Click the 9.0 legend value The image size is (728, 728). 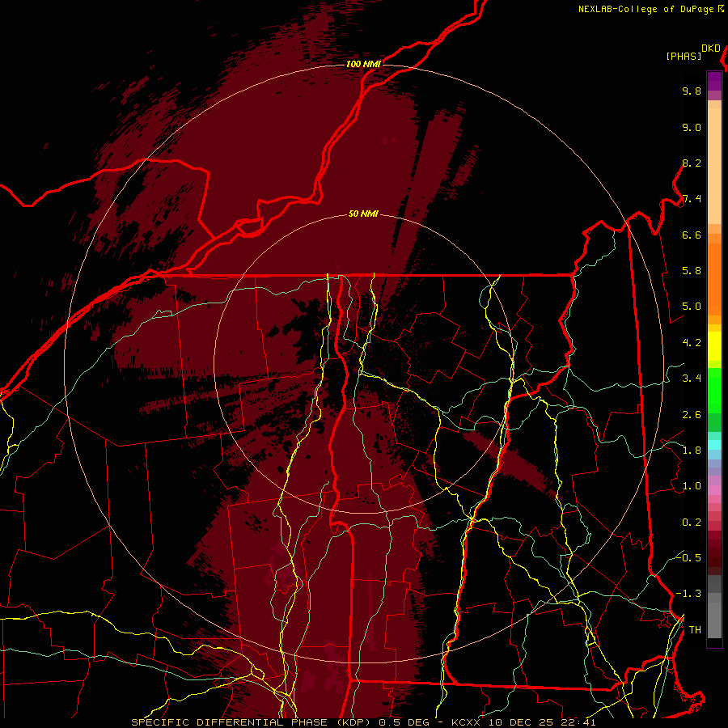point(692,127)
